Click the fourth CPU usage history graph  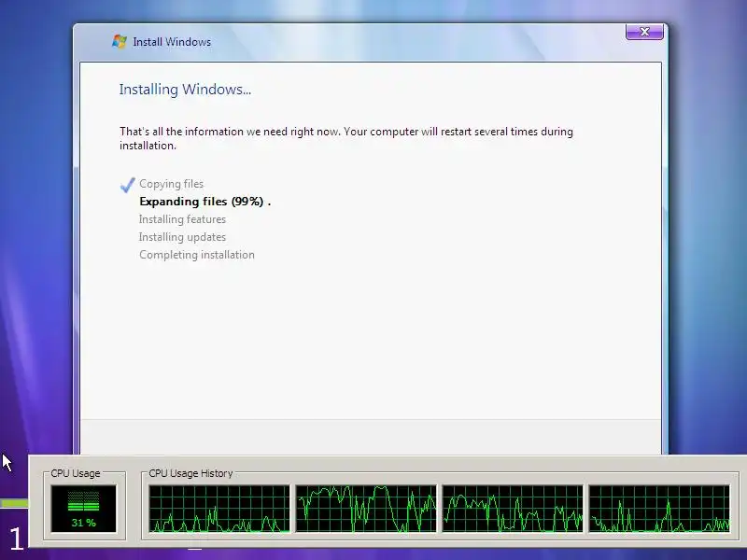(659, 509)
